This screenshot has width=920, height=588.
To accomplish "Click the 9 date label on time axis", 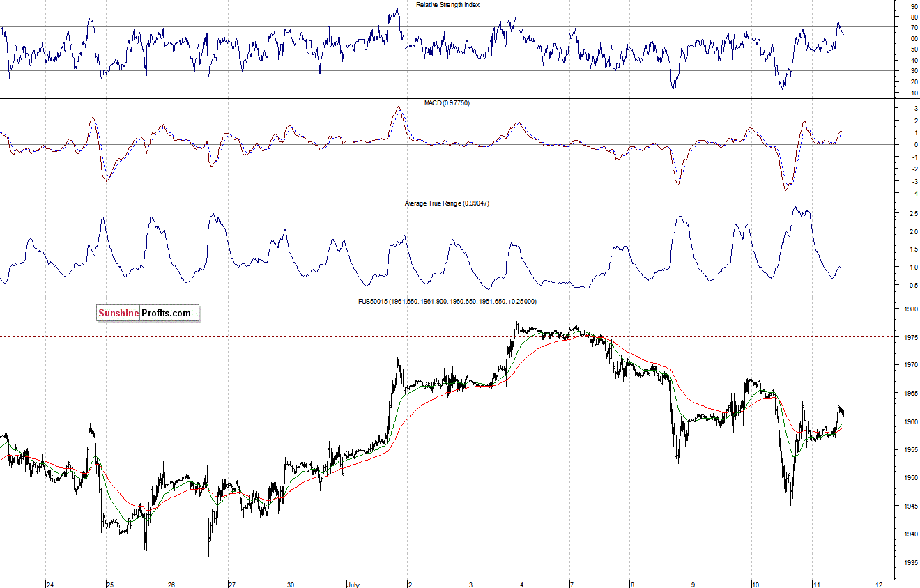I will click(693, 584).
